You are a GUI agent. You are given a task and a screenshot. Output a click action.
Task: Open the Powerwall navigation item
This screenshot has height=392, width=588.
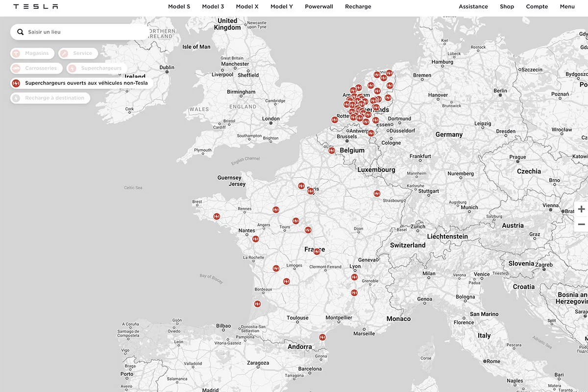[x=319, y=7]
